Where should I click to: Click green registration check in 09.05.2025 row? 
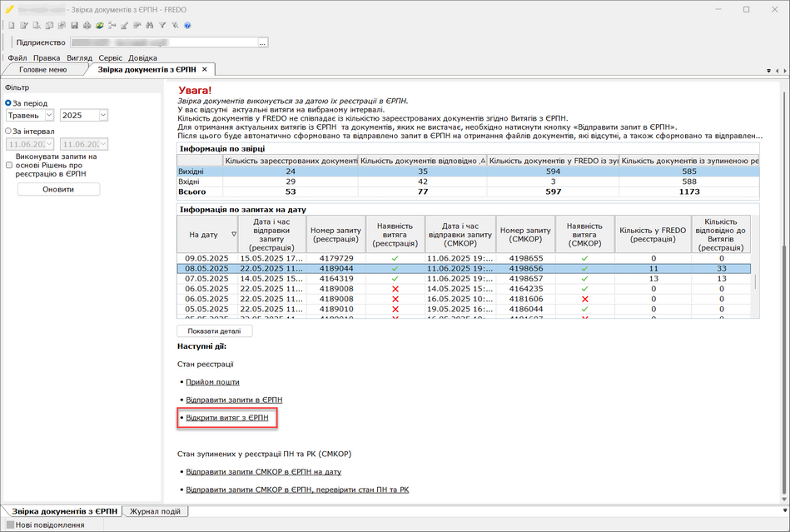tap(395, 258)
